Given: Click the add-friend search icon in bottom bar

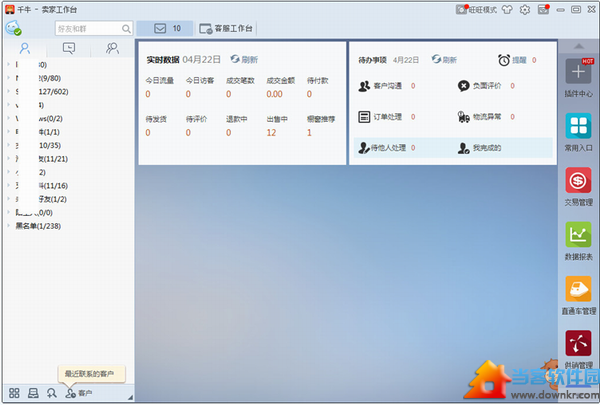Looking at the screenshot, I should [52, 393].
